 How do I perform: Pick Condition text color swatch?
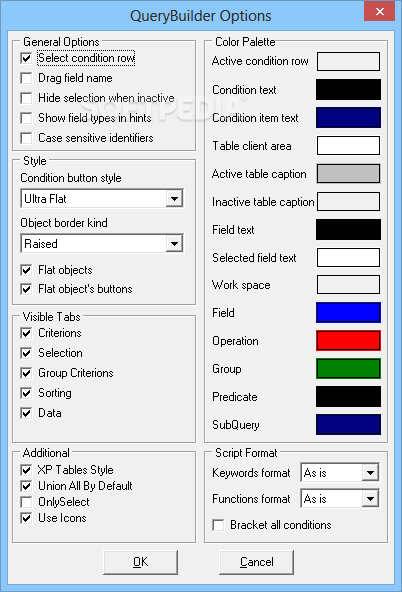348,89
